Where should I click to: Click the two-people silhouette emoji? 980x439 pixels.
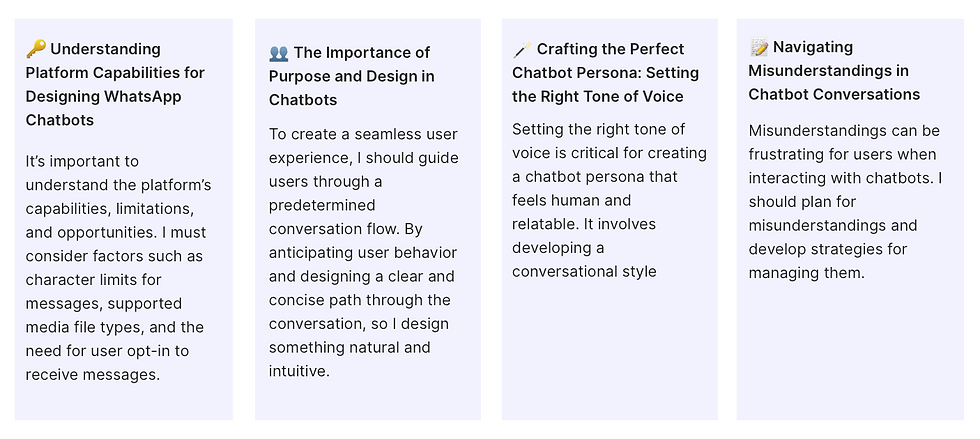click(x=279, y=53)
